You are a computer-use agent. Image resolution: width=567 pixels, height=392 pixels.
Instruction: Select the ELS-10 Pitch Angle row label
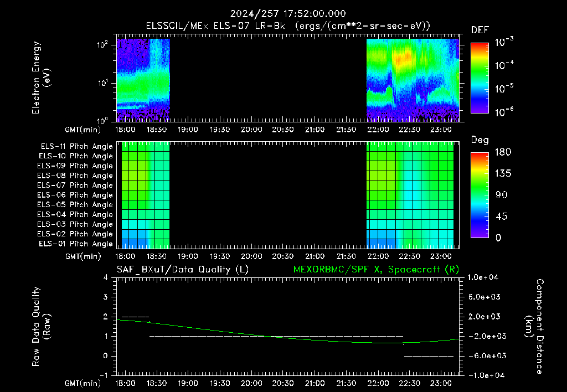(x=76, y=156)
